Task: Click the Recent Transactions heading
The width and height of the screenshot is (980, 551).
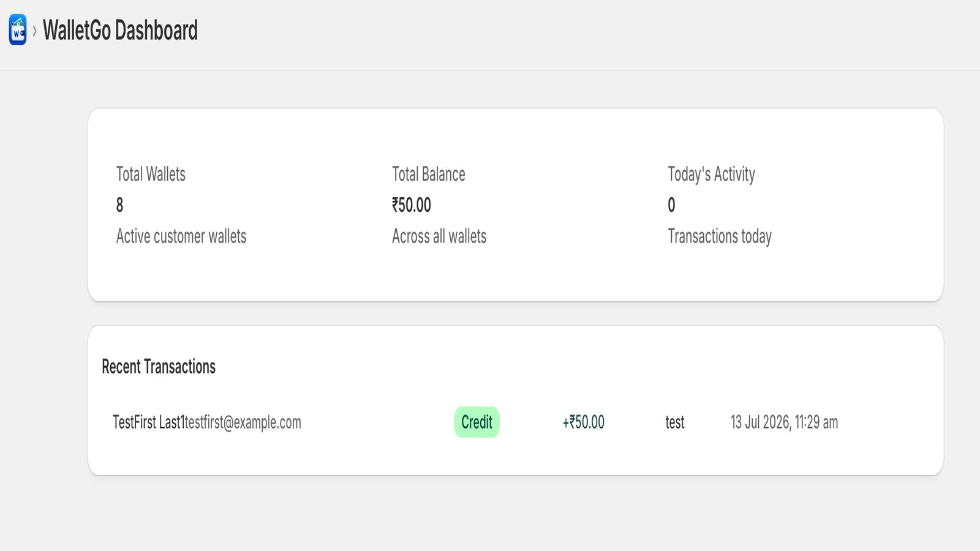Action: [x=159, y=367]
